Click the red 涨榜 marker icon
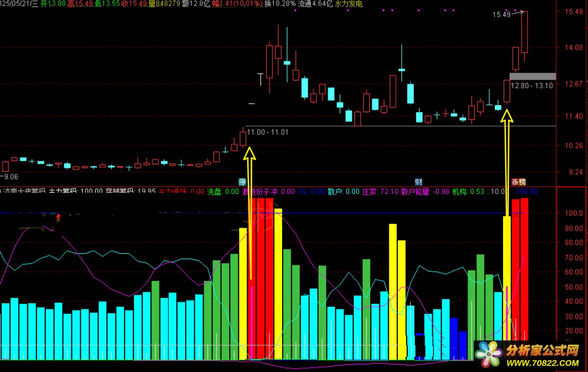Viewport: 588px width, 372px height. [519, 182]
